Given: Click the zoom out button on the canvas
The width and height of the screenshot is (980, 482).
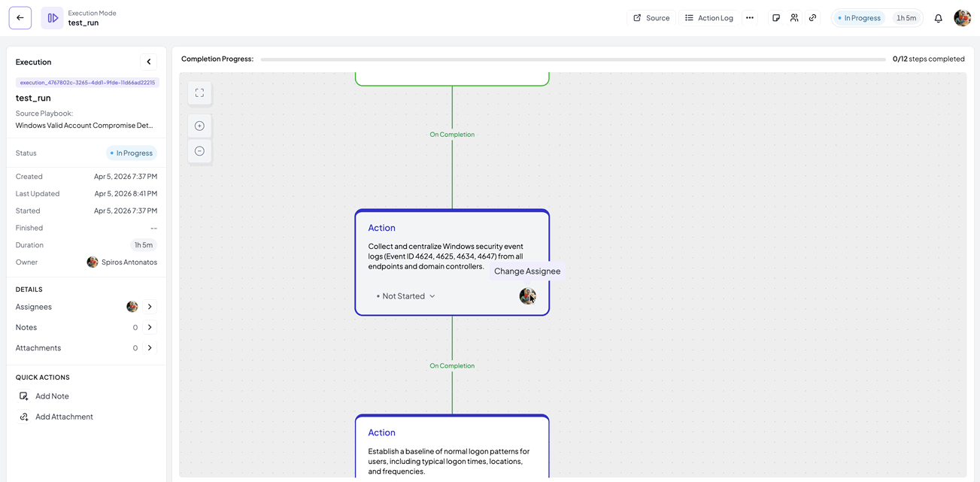Looking at the screenshot, I should 199,150.
